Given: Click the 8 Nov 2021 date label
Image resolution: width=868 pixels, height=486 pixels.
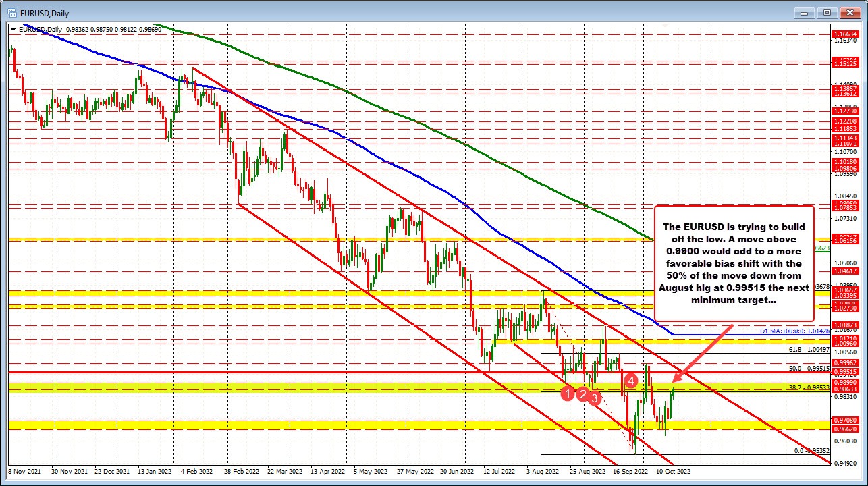Looking at the screenshot, I should pos(24,470).
